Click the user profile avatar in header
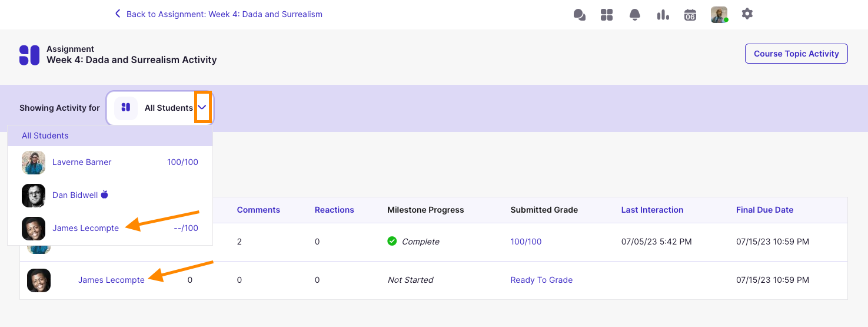Image resolution: width=868 pixels, height=327 pixels. click(x=719, y=15)
